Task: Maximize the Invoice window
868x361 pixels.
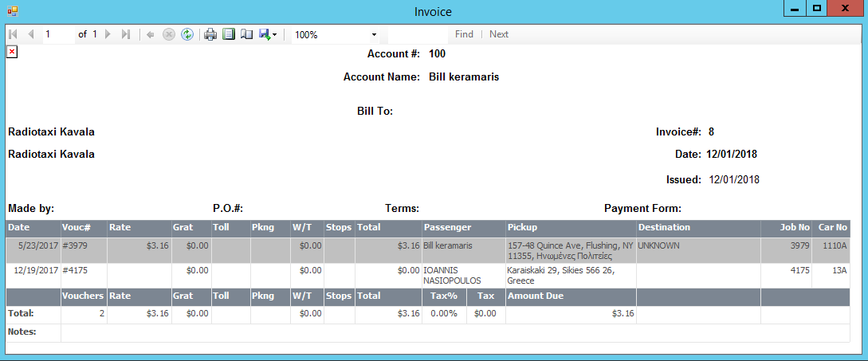Action: tap(816, 8)
